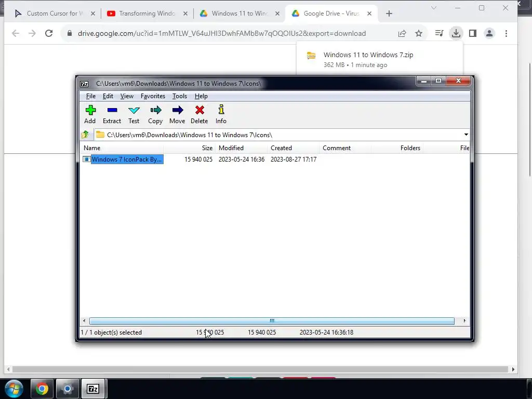Click the 7-Zip taskbar button
This screenshot has height=399, width=532.
click(93, 389)
